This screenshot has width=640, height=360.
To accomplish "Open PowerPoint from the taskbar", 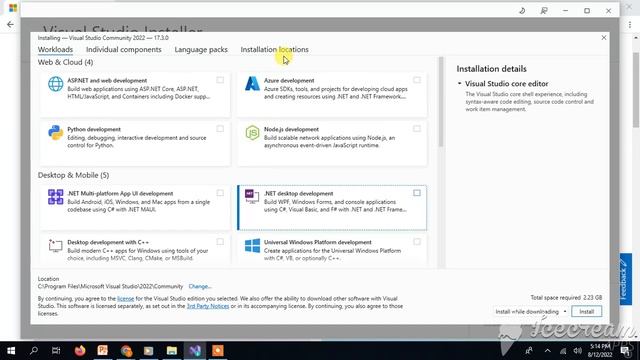I will tap(102, 351).
